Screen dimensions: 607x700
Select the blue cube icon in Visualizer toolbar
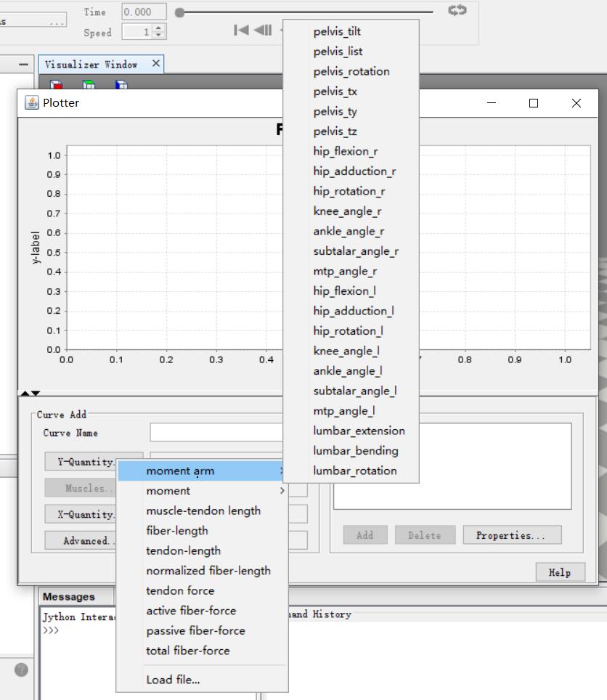point(121,85)
